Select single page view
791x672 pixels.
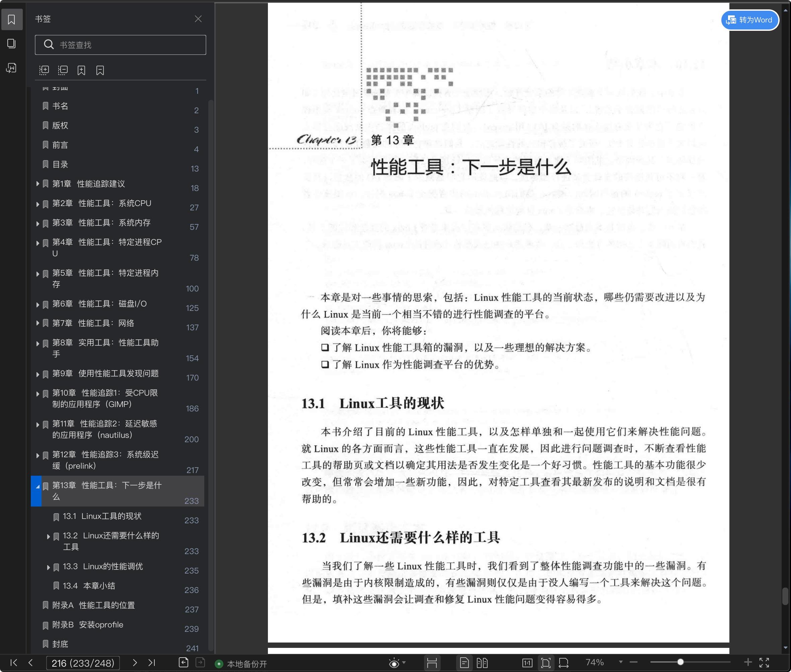coord(464,663)
